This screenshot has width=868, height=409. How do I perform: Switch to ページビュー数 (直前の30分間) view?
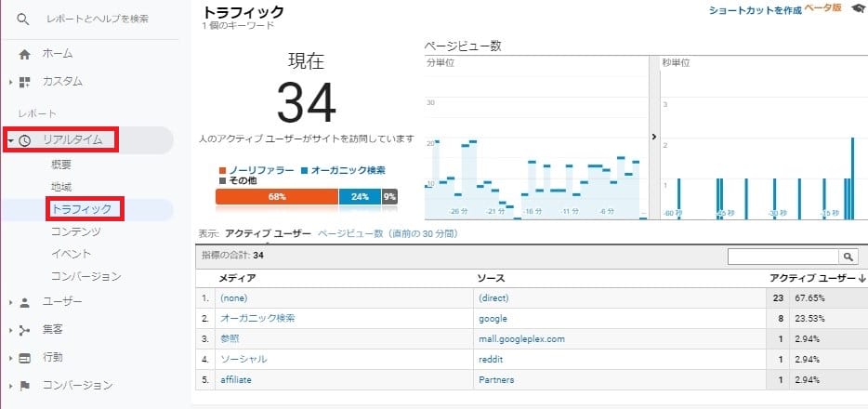coord(387,233)
